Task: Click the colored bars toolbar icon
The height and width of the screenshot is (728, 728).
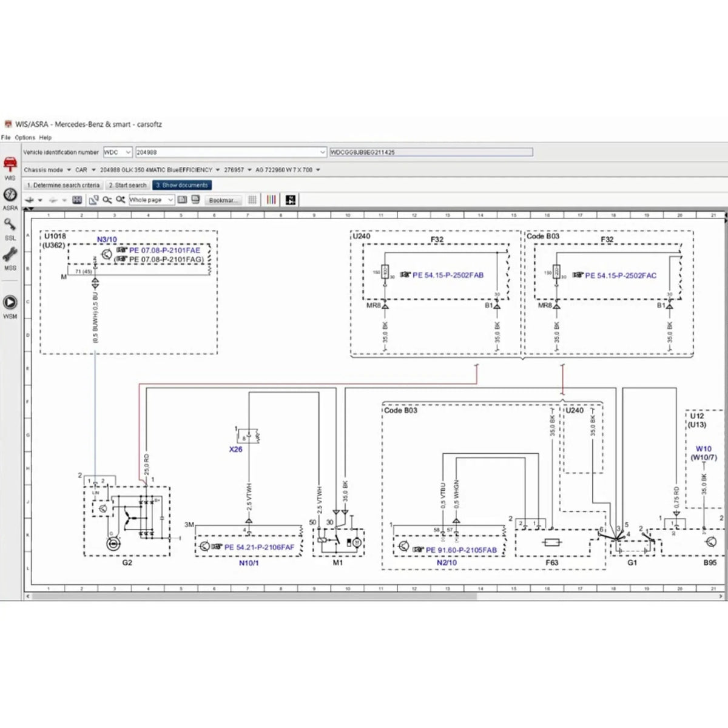Action: [x=271, y=200]
